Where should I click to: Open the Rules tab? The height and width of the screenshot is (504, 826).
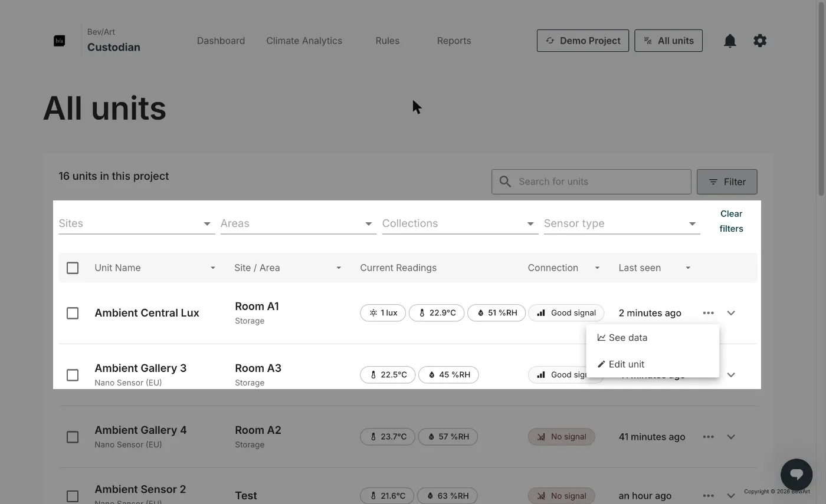[x=387, y=41]
